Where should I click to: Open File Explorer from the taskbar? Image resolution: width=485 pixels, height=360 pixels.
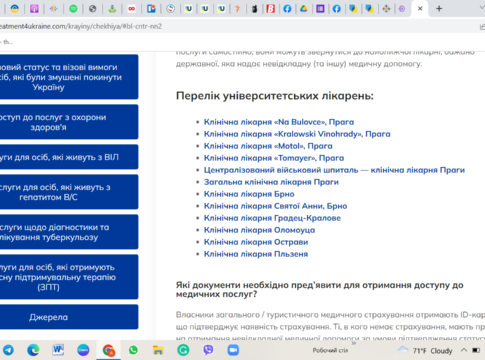[x=158, y=350]
